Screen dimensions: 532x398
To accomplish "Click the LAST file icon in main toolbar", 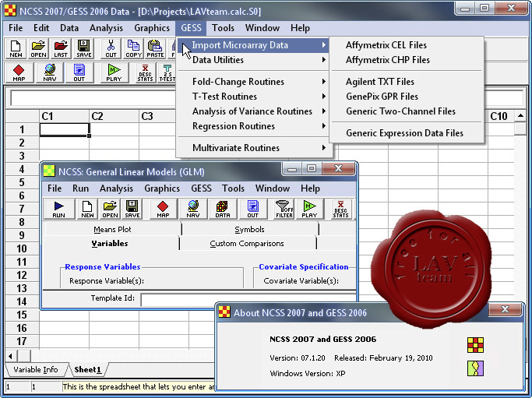I will (61, 49).
